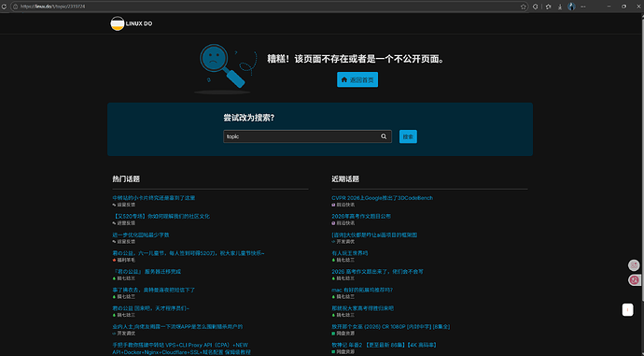644x356 pixels.
Task: Click the magnifier icon inside search field
Action: click(x=384, y=136)
